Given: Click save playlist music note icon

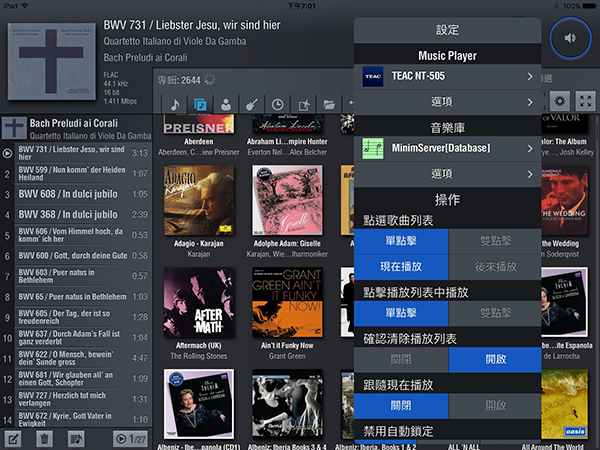Looking at the screenshot, I should pos(76,439).
